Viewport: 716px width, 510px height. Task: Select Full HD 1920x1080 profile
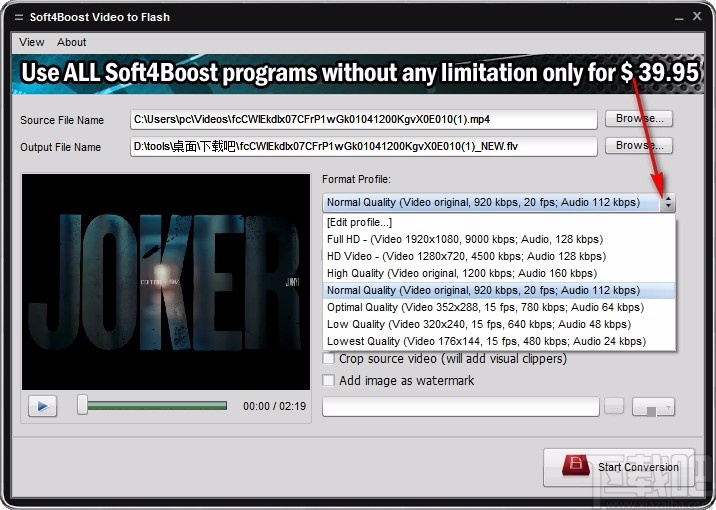pos(499,239)
